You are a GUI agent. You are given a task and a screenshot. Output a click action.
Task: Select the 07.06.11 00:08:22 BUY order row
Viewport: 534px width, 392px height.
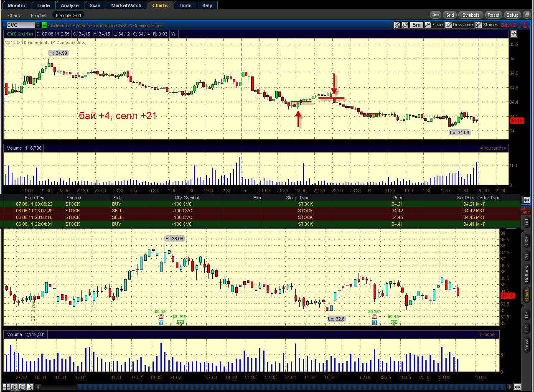[259, 204]
